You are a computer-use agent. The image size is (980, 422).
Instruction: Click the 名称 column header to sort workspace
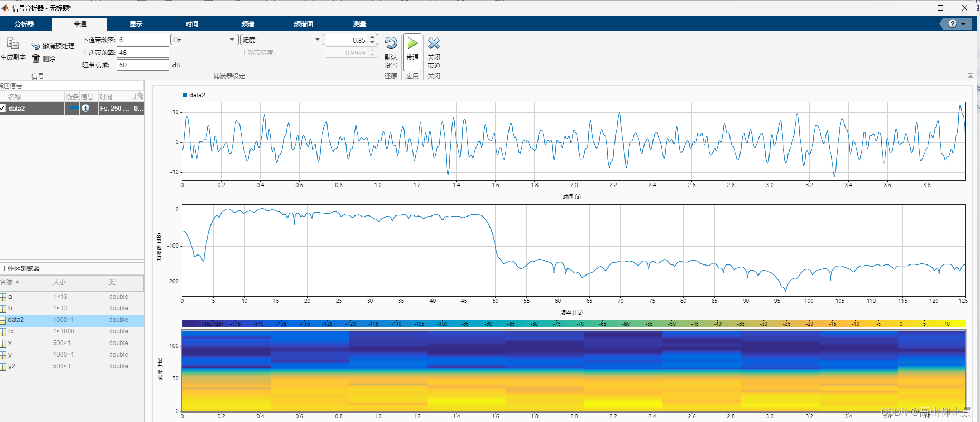click(7, 282)
